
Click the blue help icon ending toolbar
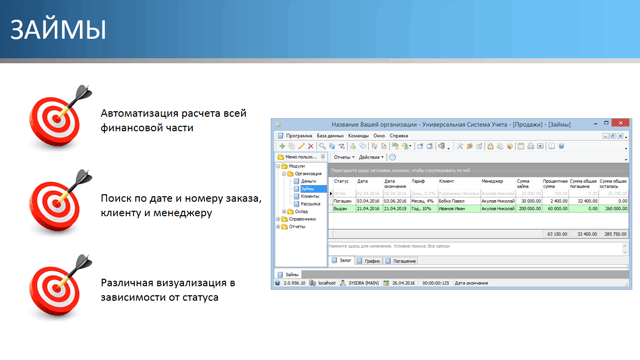coord(561,146)
